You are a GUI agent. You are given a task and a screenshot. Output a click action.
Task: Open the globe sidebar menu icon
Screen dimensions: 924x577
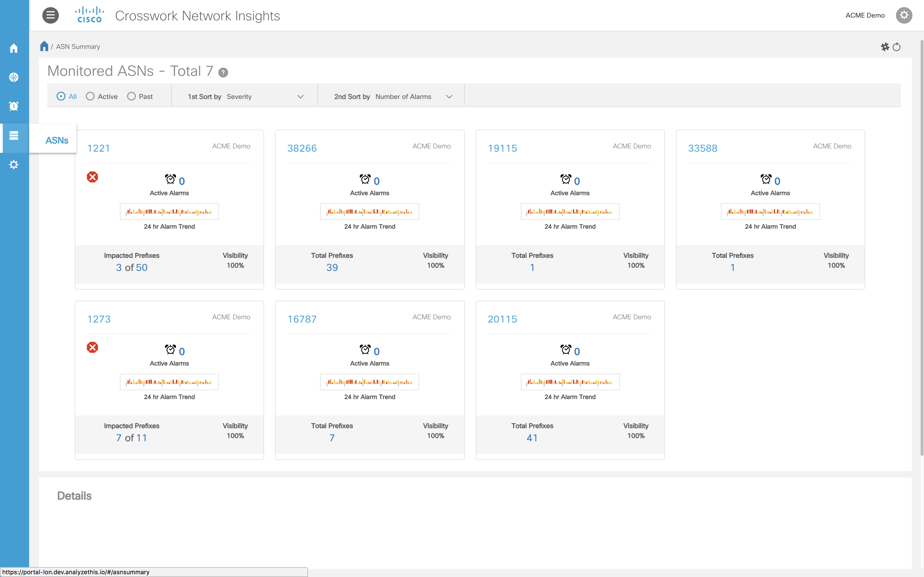14,77
